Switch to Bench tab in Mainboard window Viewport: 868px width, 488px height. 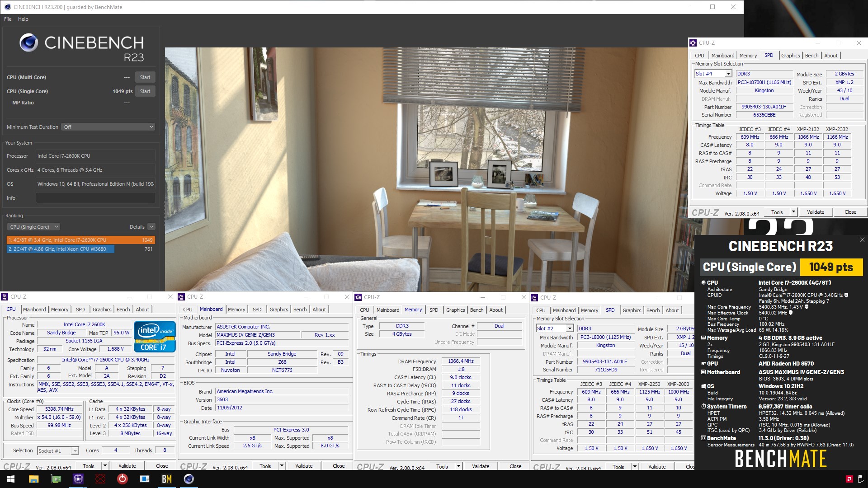(x=300, y=310)
